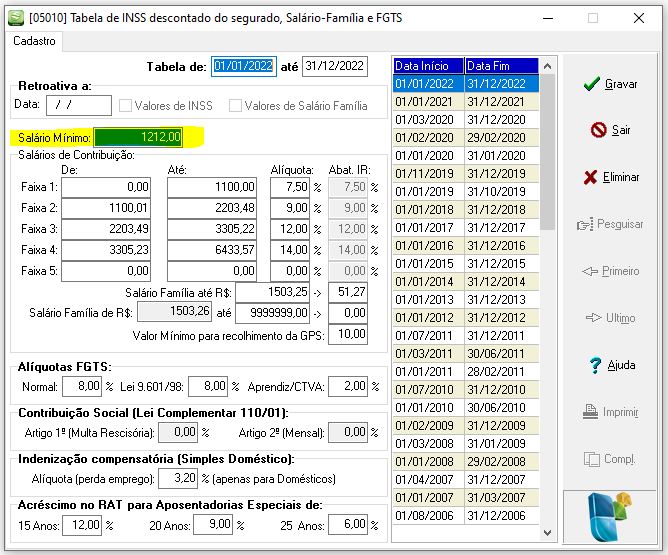Click the Aprendiz/CTVA rate field 2,00
Screen dimensions: 668x555
tap(348, 386)
